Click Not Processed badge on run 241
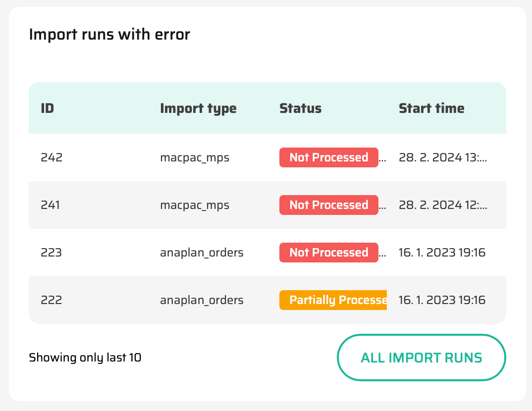This screenshot has height=411, width=532. [x=328, y=205]
